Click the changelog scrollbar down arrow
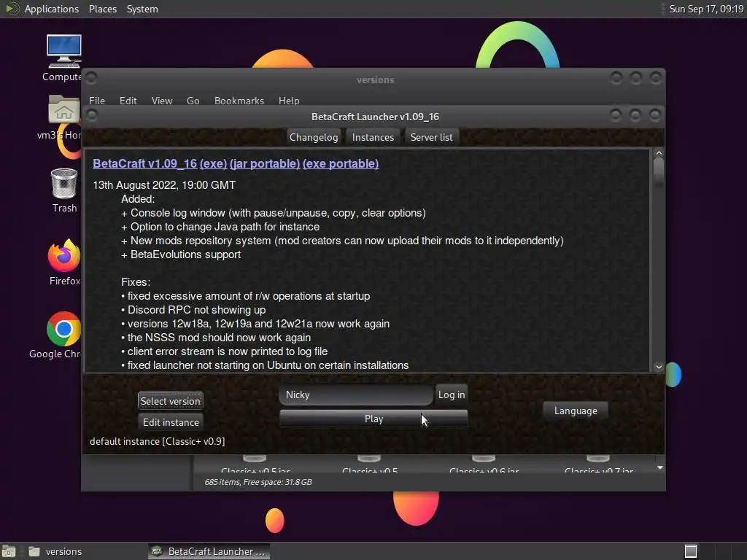Viewport: 747px width, 560px height. (x=659, y=367)
